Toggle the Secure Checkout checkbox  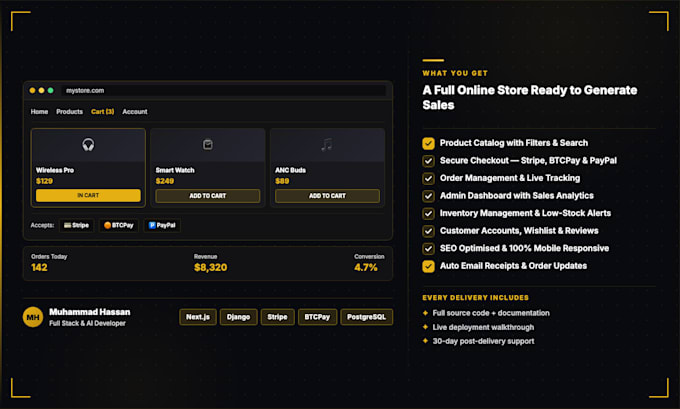coord(428,161)
